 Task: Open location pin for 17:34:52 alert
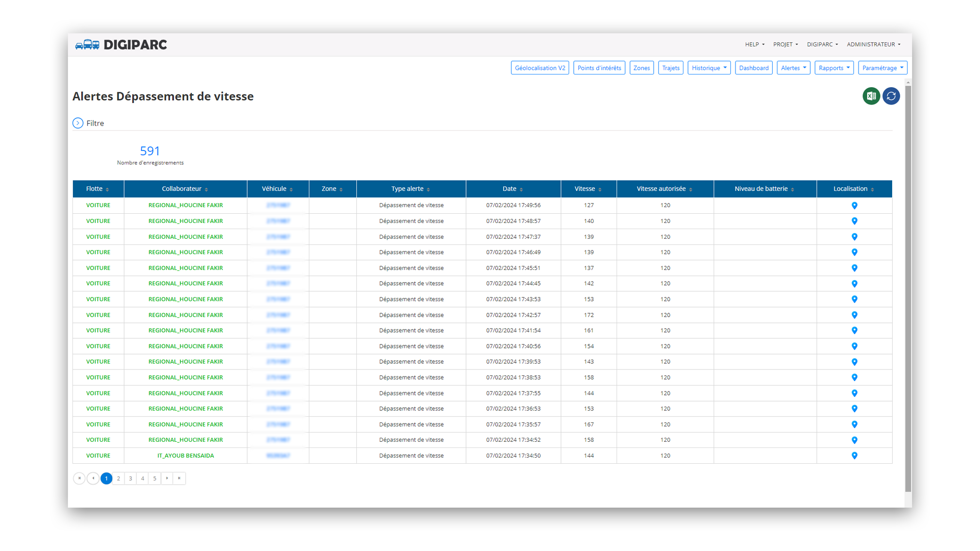pyautogui.click(x=854, y=440)
